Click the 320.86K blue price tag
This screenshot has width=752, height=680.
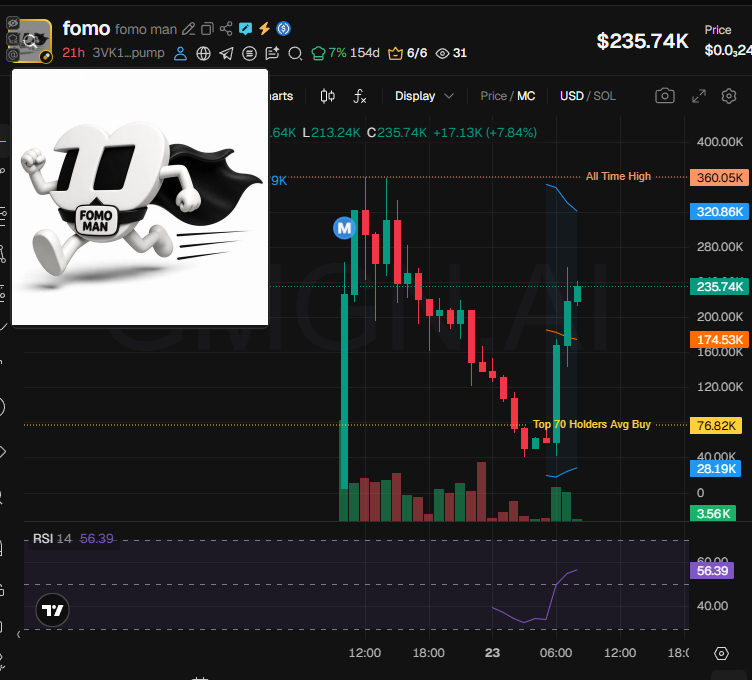click(719, 211)
